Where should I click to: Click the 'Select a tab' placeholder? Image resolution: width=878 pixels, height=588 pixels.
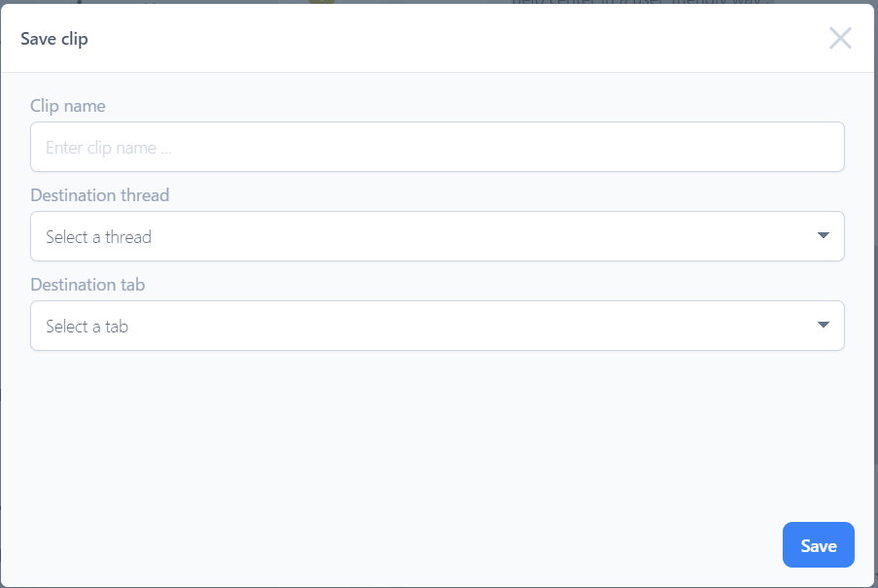(87, 327)
